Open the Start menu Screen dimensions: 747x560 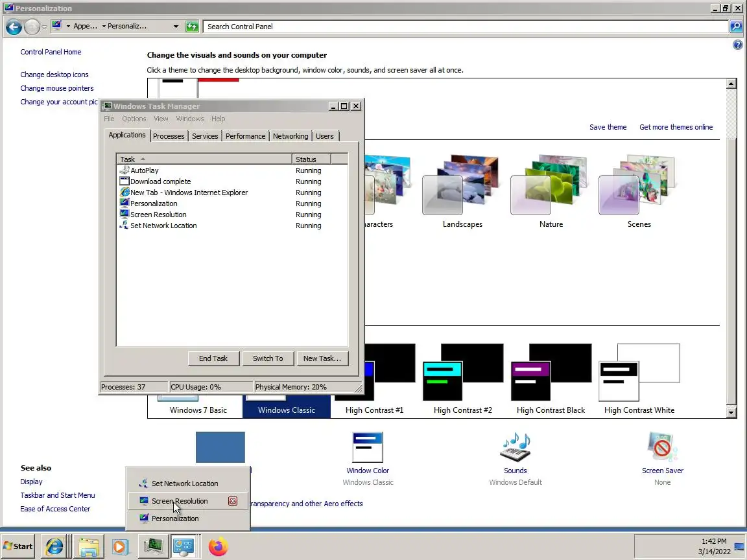[18, 546]
